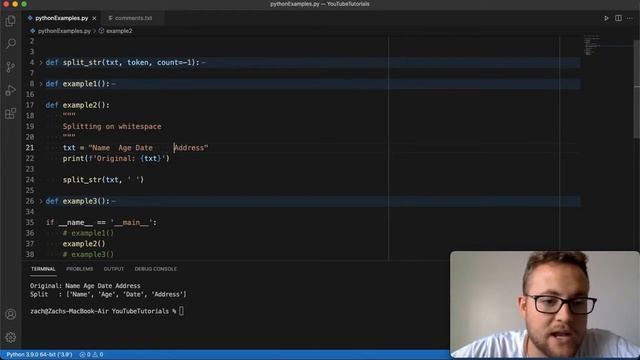
Task: Click line number 21 in the gutter
Action: (x=30, y=148)
